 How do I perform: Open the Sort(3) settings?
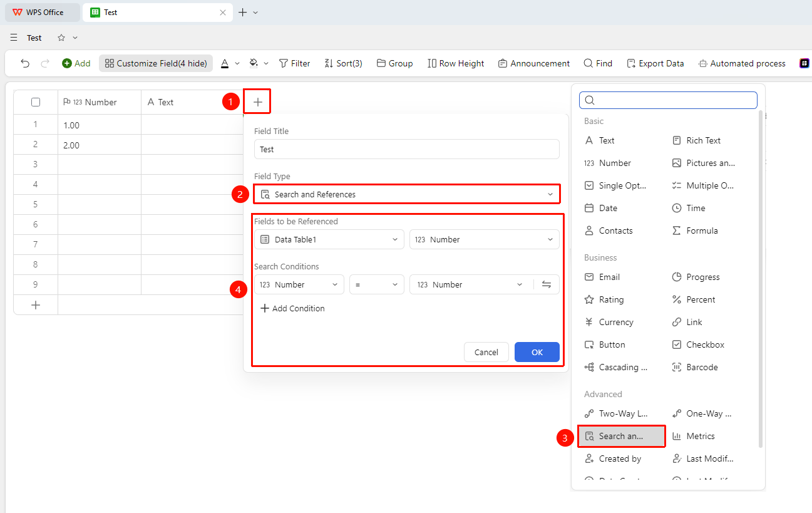pyautogui.click(x=343, y=63)
